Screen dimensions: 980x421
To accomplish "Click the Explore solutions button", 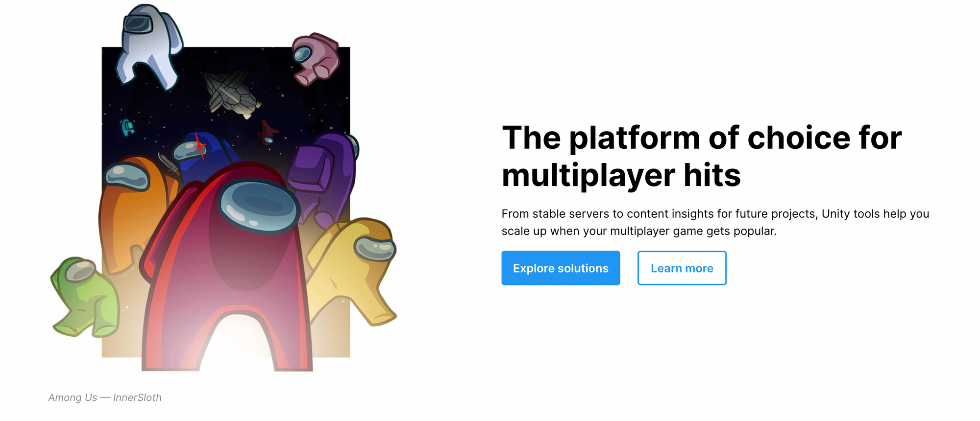I will pos(561,268).
